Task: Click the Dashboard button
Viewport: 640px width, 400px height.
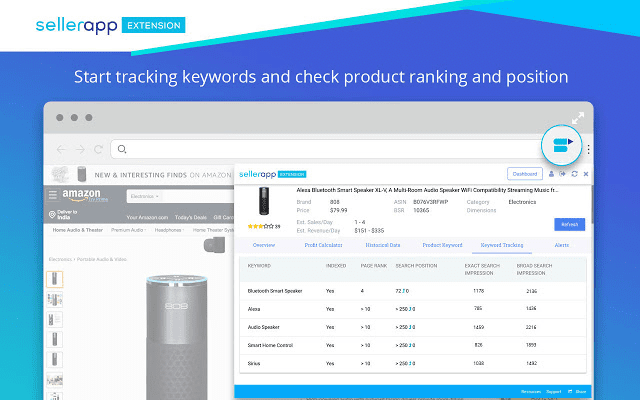Action: click(524, 174)
